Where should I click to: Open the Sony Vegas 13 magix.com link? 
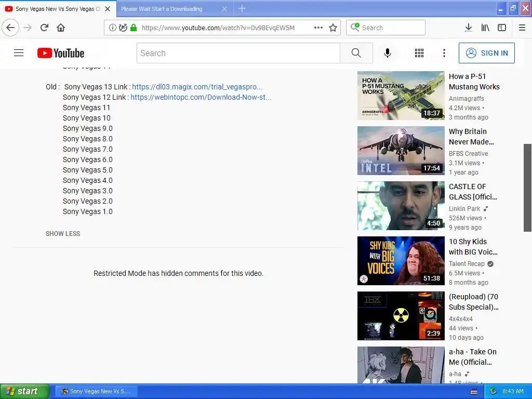click(x=197, y=87)
